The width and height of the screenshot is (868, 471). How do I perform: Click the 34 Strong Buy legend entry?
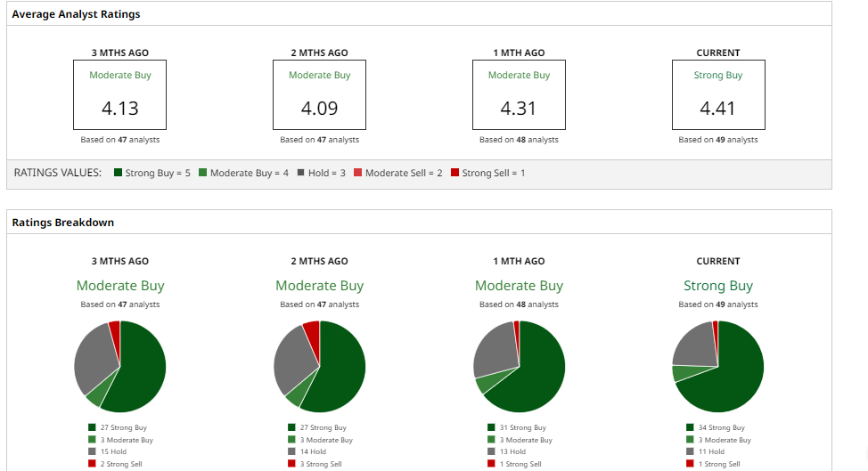[720, 428]
